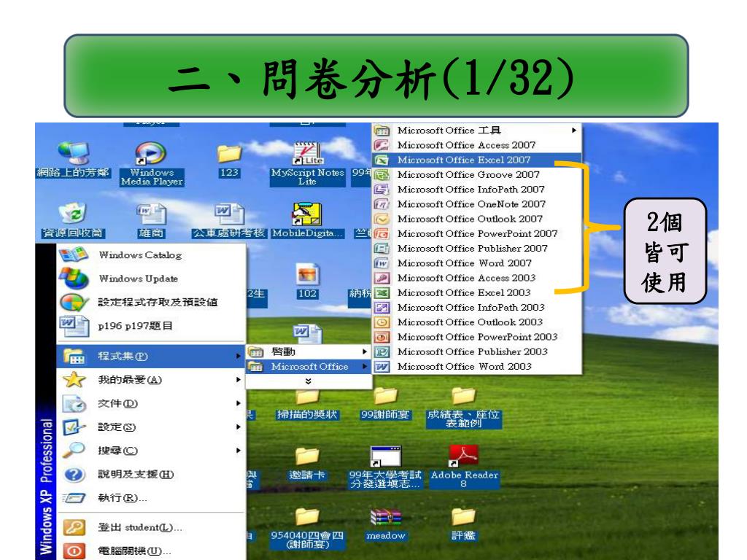747x560 pixels.
Task: Expand 啟動 submenu arrow
Action: tap(365, 351)
